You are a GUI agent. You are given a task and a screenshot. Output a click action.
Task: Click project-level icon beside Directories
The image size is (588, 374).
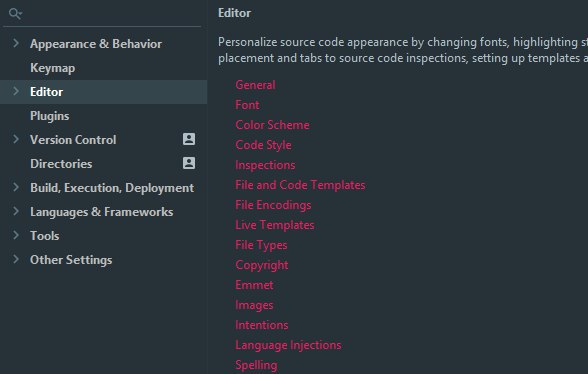[x=189, y=163]
